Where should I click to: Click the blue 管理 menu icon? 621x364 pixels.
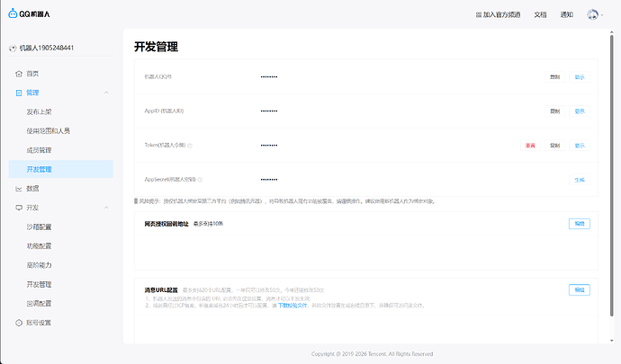point(19,93)
